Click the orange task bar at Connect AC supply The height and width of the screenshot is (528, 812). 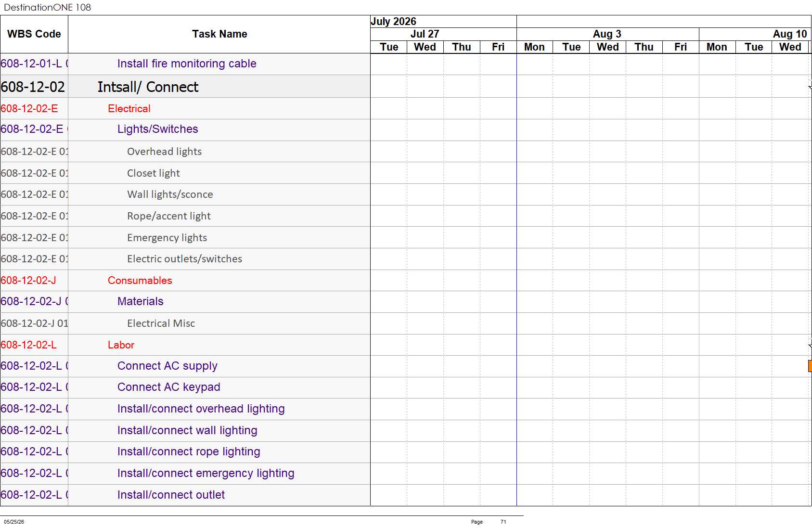[x=810, y=366]
